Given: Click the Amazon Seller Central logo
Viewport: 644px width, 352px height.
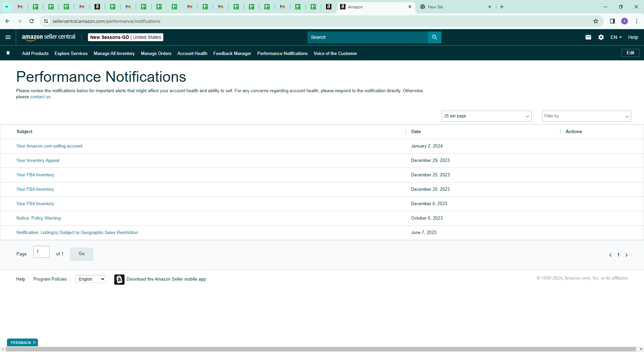Looking at the screenshot, I should click(49, 37).
